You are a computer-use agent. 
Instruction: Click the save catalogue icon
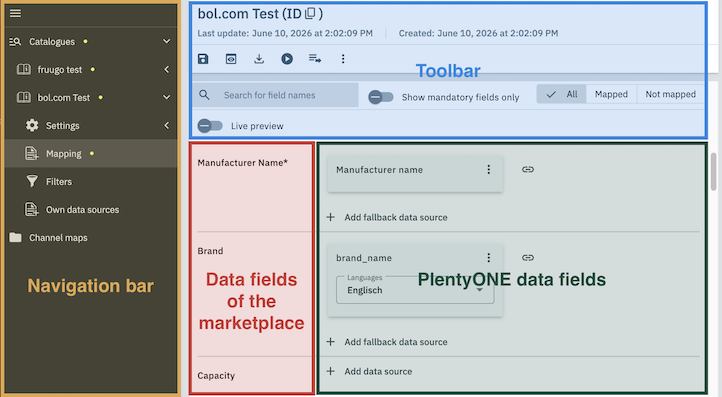pos(203,59)
